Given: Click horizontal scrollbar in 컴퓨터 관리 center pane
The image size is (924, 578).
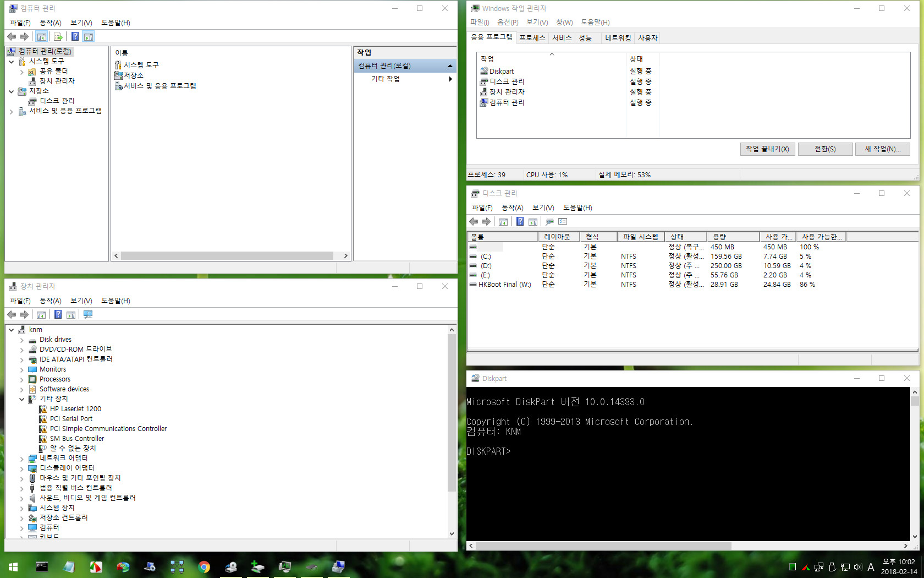Looking at the screenshot, I should tap(227, 256).
